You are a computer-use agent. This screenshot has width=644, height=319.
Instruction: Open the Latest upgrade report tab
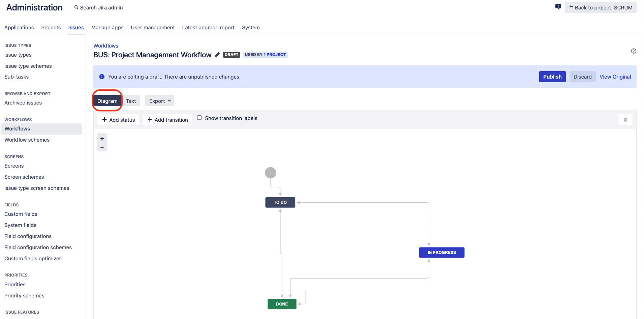point(208,27)
